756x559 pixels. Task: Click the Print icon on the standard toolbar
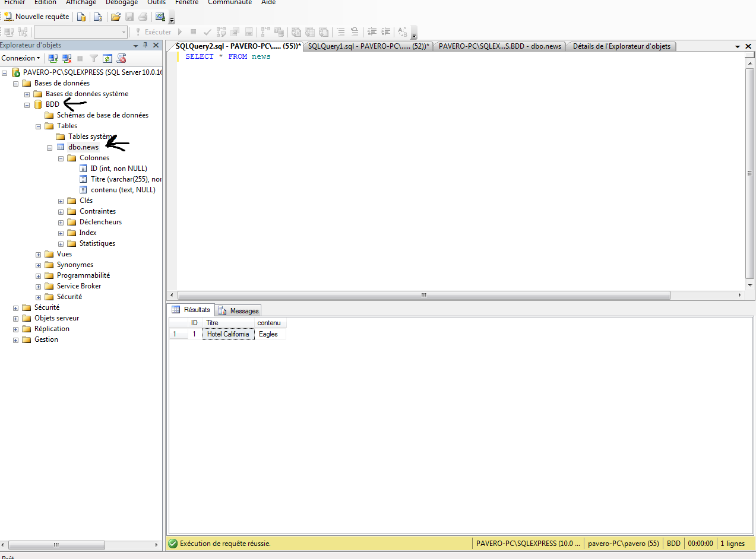[x=142, y=16]
